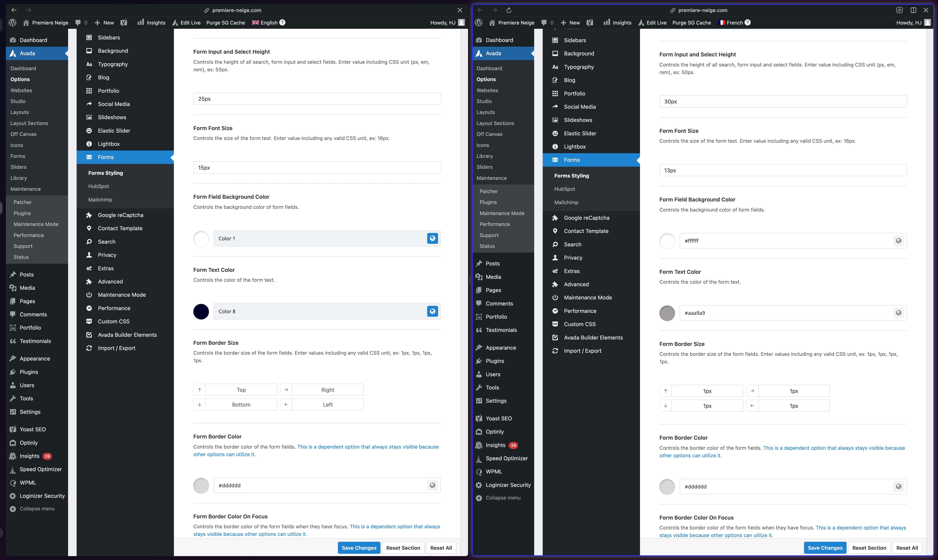Open New content dropdown, left admin bar

coord(104,23)
